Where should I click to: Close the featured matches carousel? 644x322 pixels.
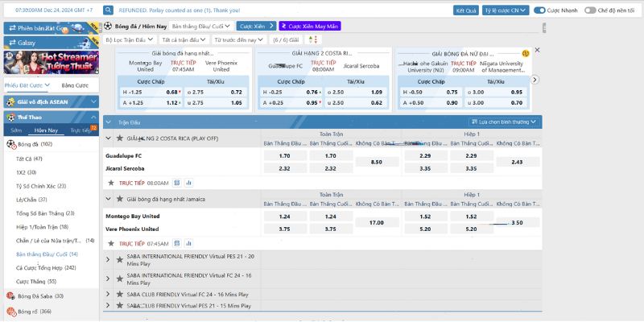pyautogui.click(x=537, y=50)
